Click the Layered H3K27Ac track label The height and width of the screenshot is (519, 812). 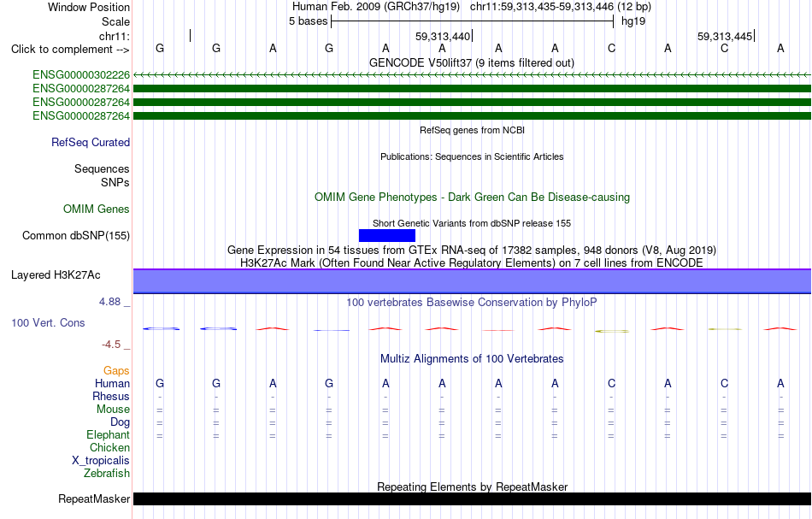pos(56,275)
